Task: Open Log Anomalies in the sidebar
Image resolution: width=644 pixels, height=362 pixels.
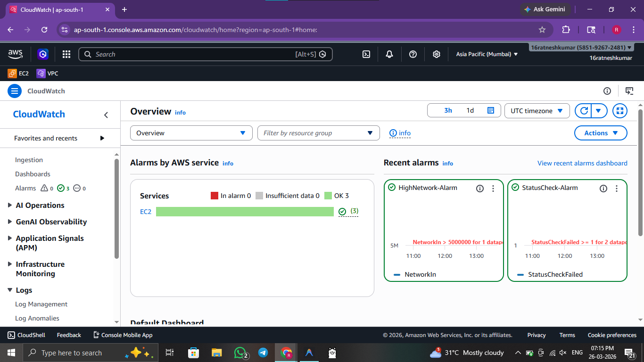Action: pyautogui.click(x=37, y=319)
